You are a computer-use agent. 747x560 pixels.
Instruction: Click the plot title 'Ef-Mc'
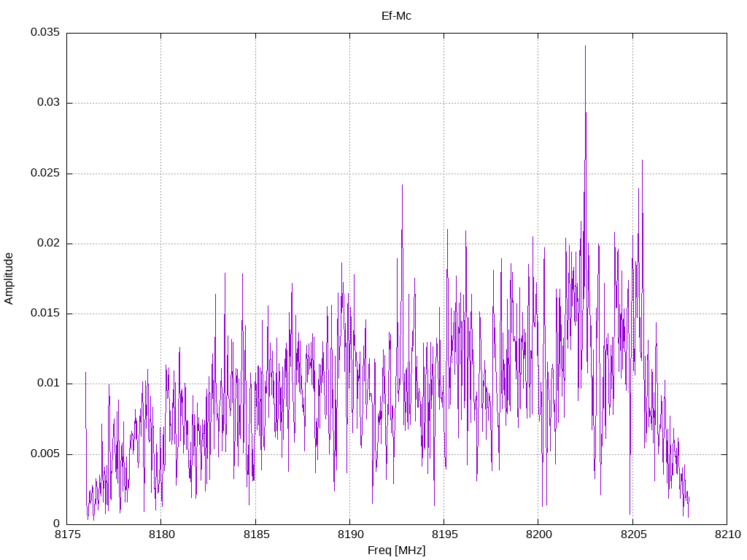396,16
